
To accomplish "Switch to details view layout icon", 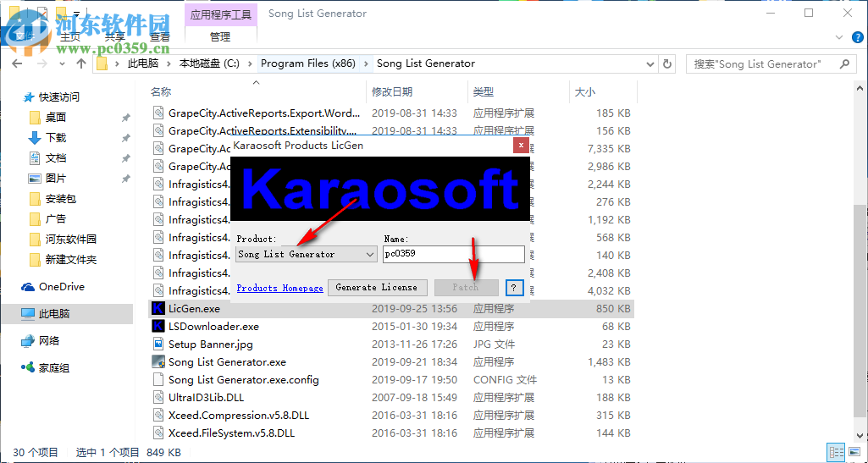I will pyautogui.click(x=836, y=451).
